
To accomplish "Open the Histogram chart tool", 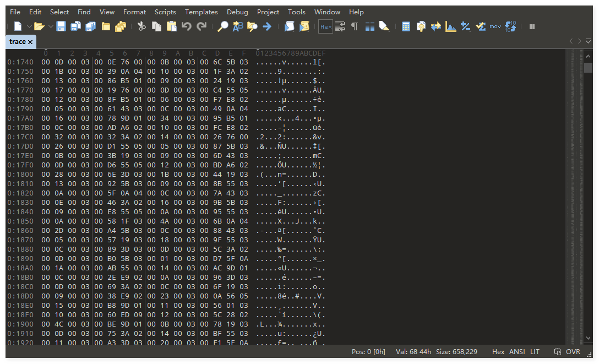I will (x=451, y=26).
